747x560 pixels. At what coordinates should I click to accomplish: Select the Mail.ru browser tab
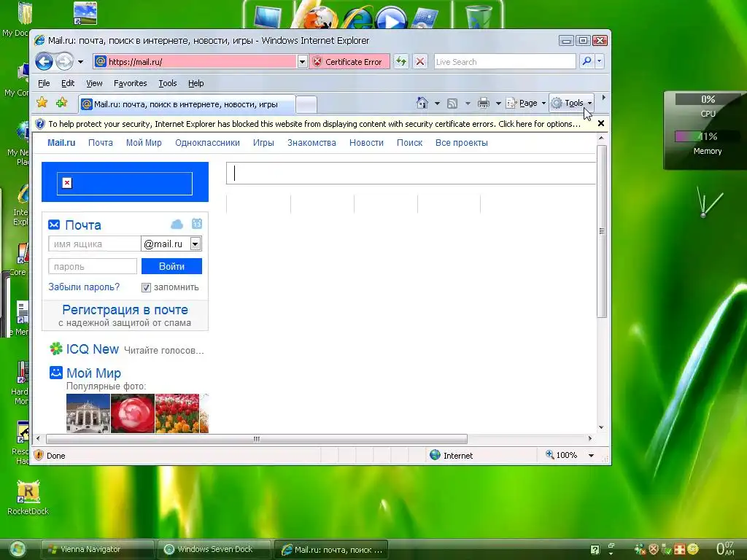[x=187, y=104]
